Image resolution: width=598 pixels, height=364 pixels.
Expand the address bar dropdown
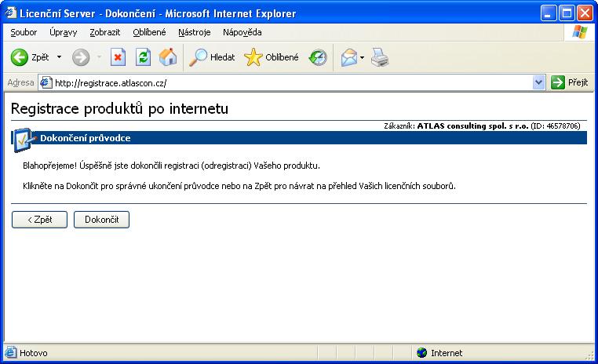(538, 82)
